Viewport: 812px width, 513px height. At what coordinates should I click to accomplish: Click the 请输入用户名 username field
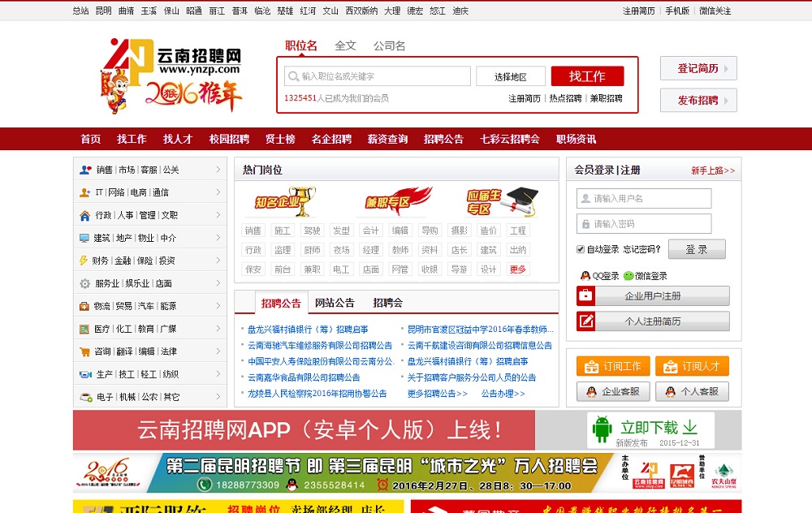coord(644,198)
